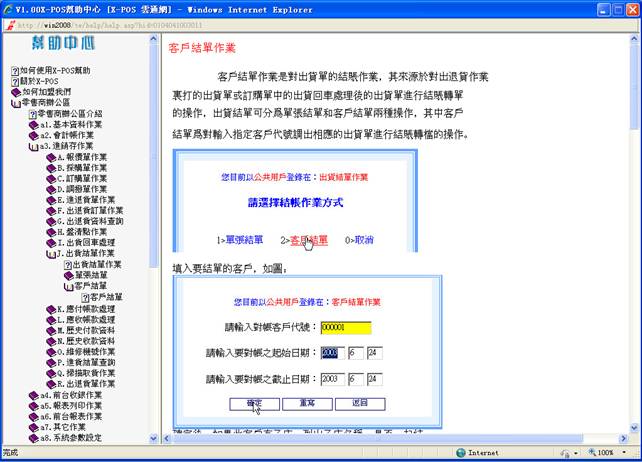
Task: Click the 客戶結單 link in the illustration
Action: click(308, 240)
